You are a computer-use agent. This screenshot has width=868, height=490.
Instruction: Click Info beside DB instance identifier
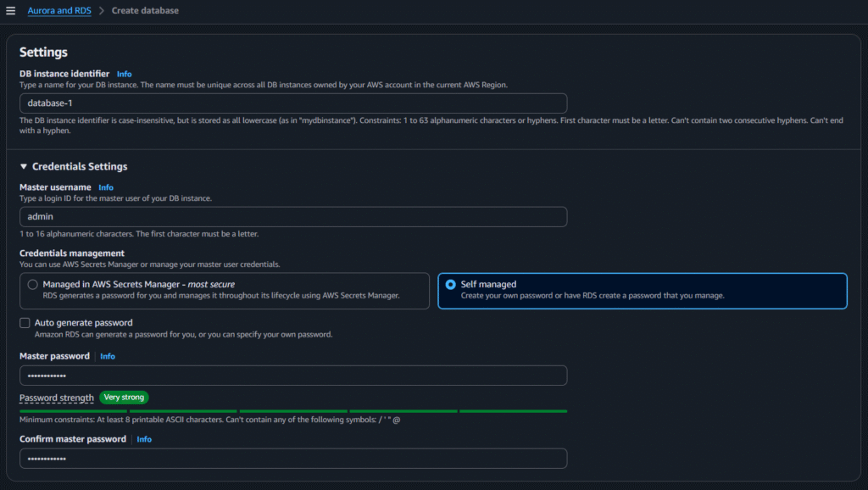click(124, 74)
